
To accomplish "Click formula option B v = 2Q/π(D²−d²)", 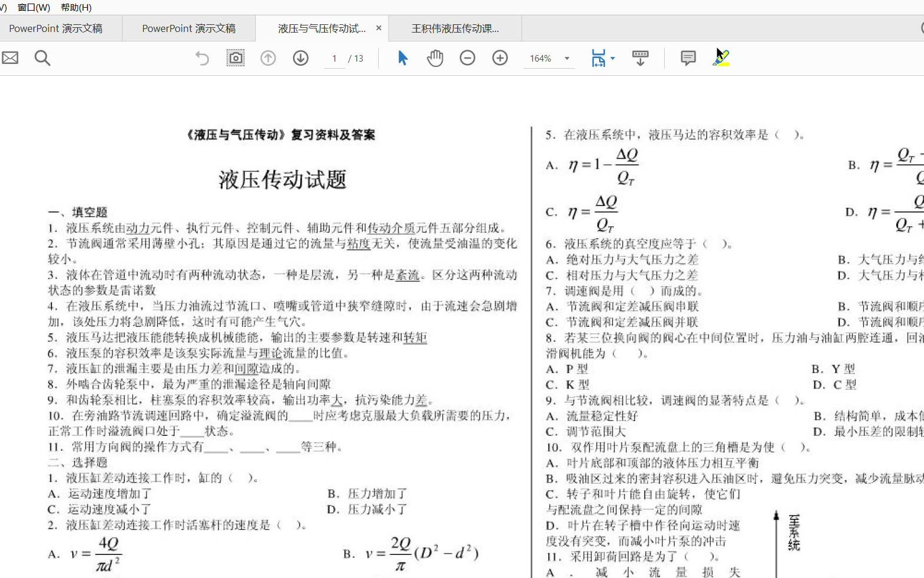I will pyautogui.click(x=411, y=554).
